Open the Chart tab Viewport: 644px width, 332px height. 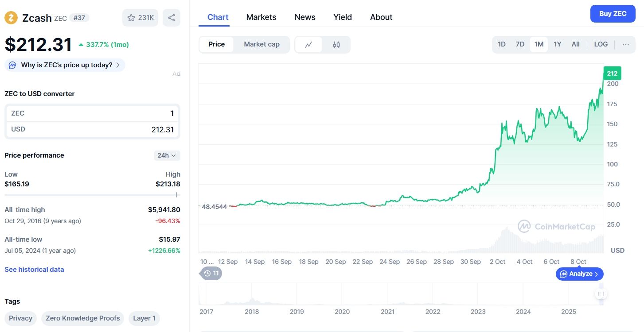(218, 17)
